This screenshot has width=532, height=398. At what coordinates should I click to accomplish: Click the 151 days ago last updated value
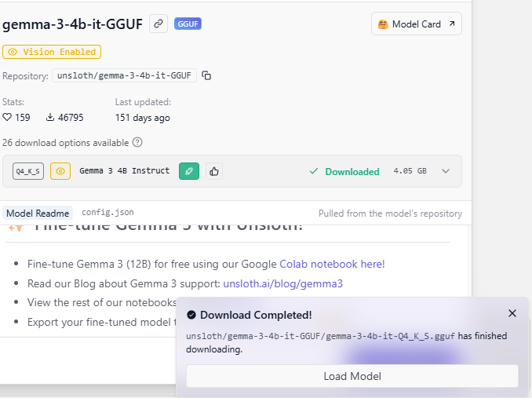143,118
